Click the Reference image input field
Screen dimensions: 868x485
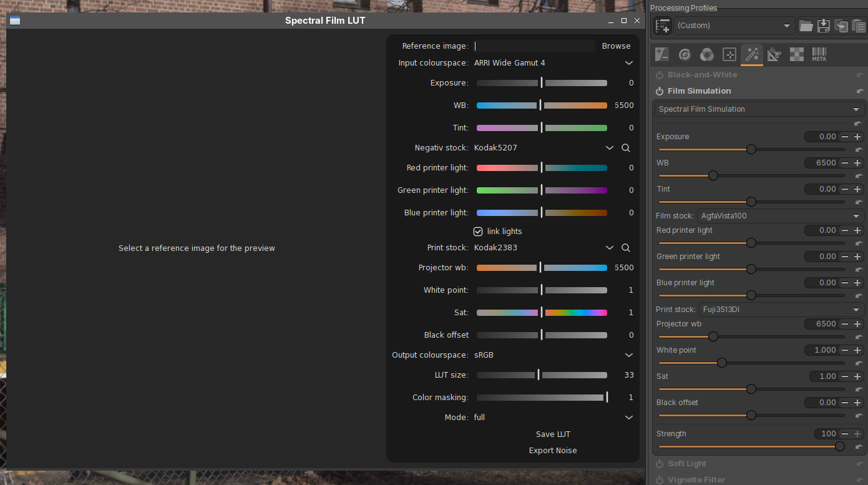534,46
